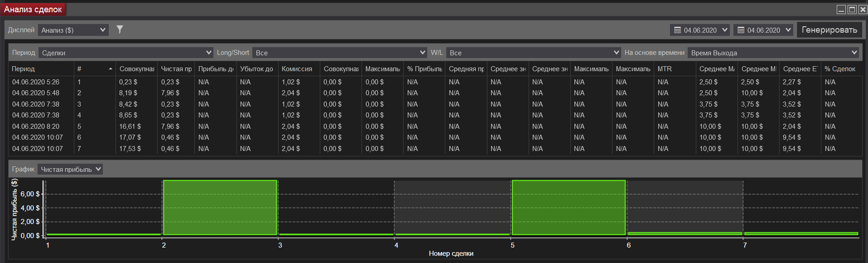This screenshot has width=868, height=263.
Task: Click 2,27 $ in trade 1 row
Action: 792,82
